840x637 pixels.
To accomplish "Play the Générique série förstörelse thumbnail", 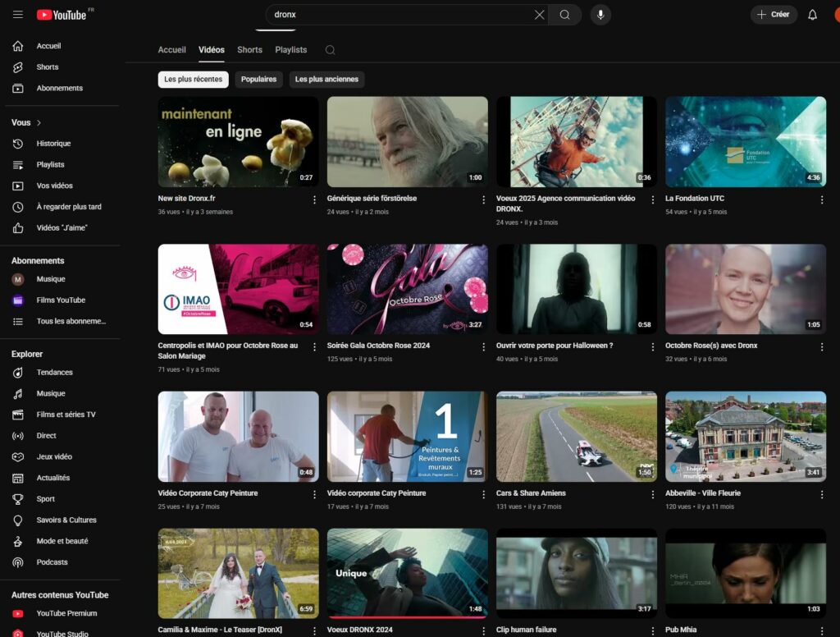I will pyautogui.click(x=408, y=141).
